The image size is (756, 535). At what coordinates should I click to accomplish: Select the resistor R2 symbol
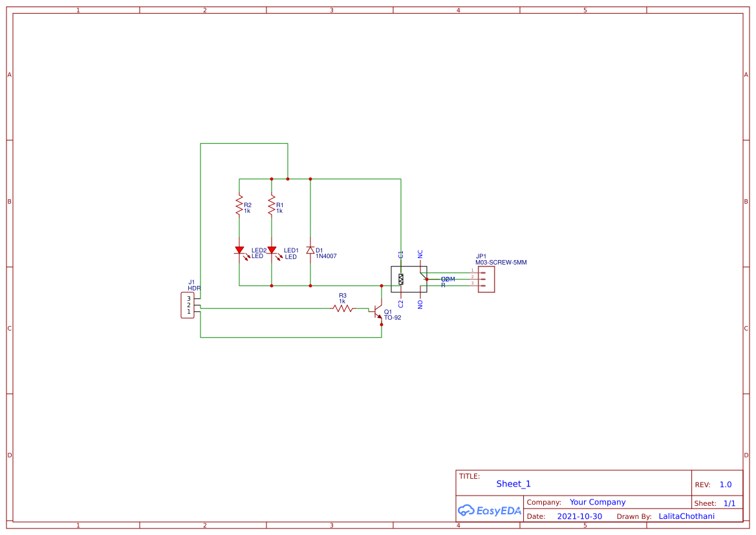pos(239,206)
